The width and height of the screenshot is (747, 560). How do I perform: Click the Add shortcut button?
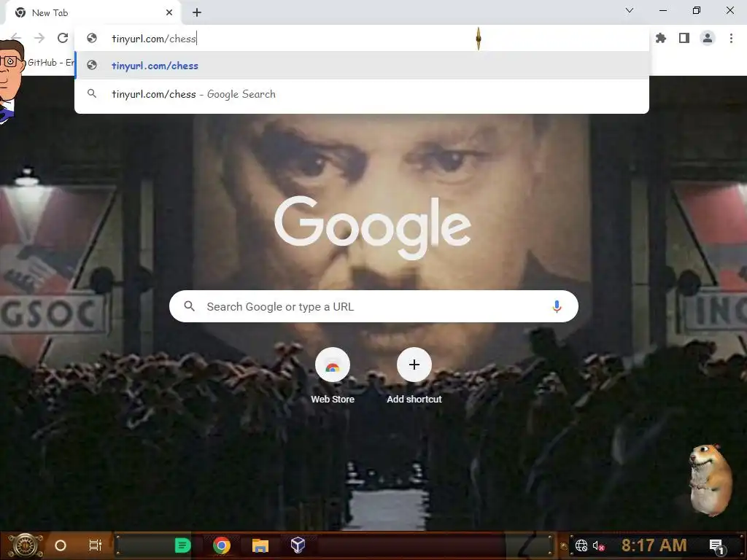414,376
